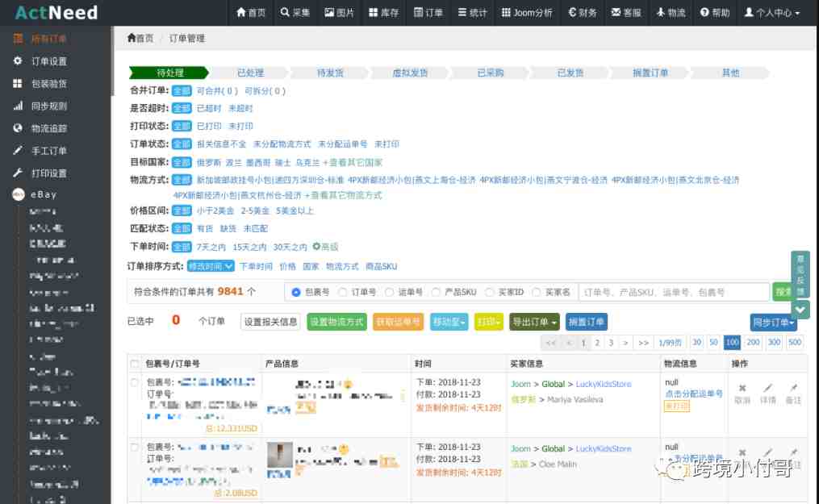Set page size to 200
This screenshot has height=504, width=819.
(x=753, y=342)
